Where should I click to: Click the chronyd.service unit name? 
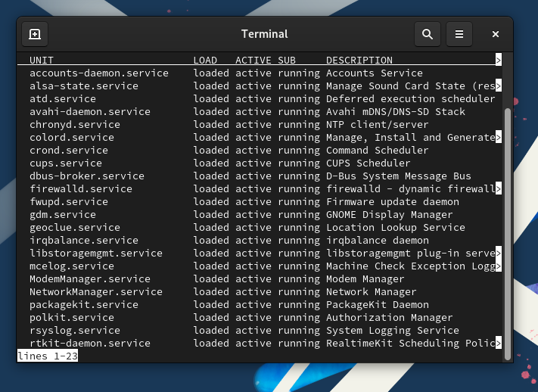point(75,125)
